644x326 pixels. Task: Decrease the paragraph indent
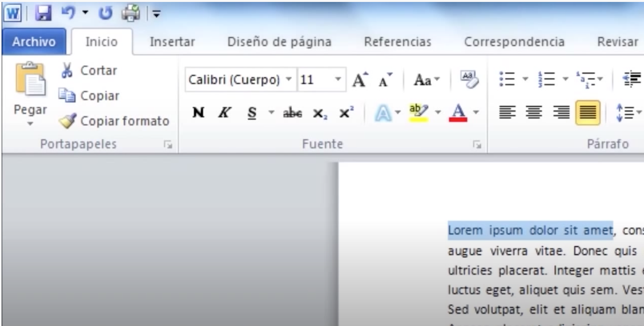pyautogui.click(x=632, y=79)
